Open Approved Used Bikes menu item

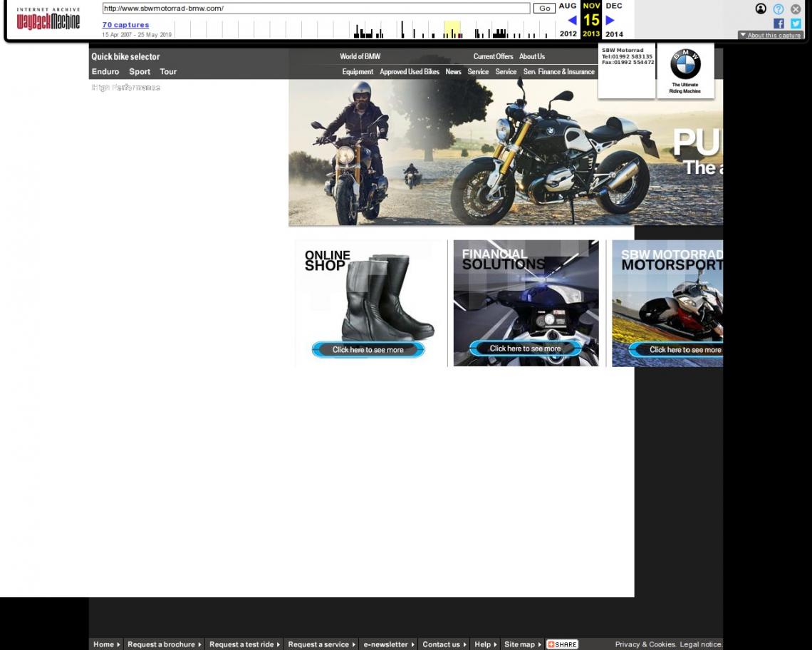[x=410, y=71]
